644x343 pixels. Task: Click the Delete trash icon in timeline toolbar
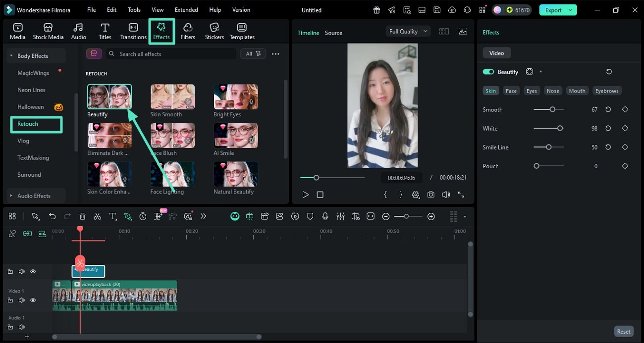tap(82, 216)
